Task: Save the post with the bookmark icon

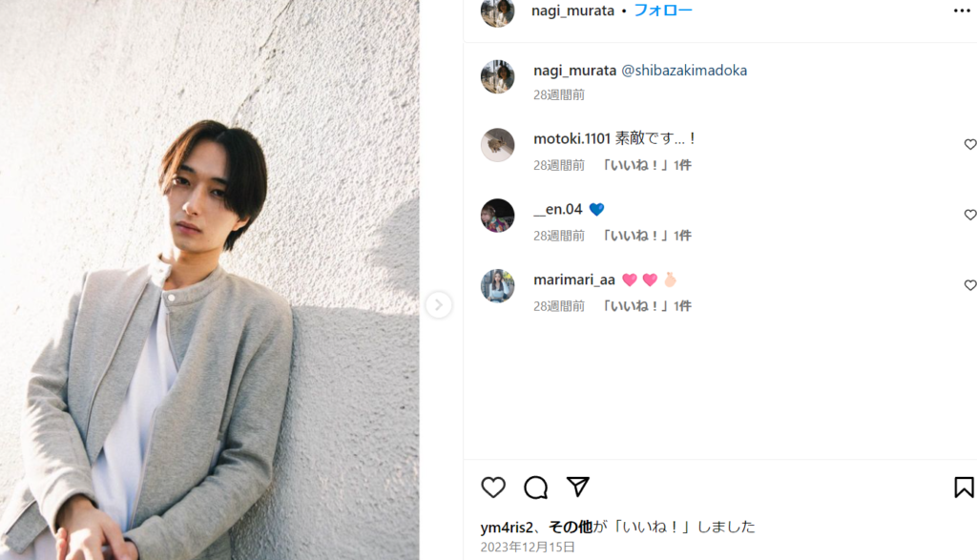Action: [x=964, y=487]
